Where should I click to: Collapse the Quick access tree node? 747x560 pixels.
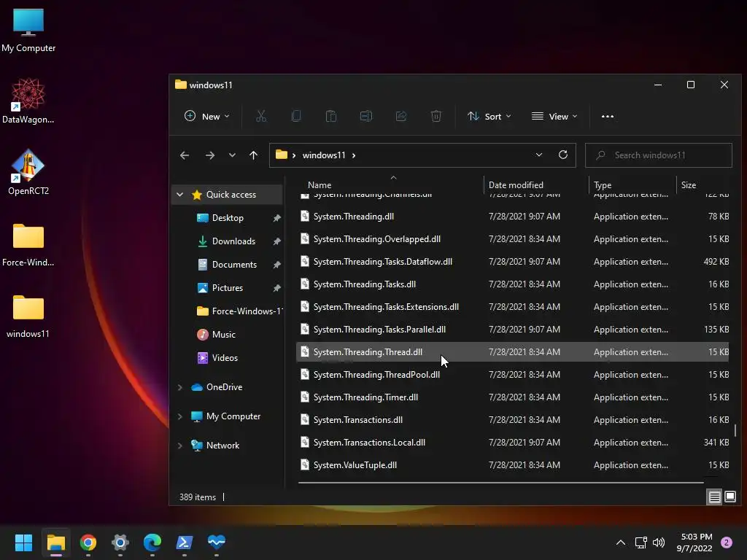(179, 194)
